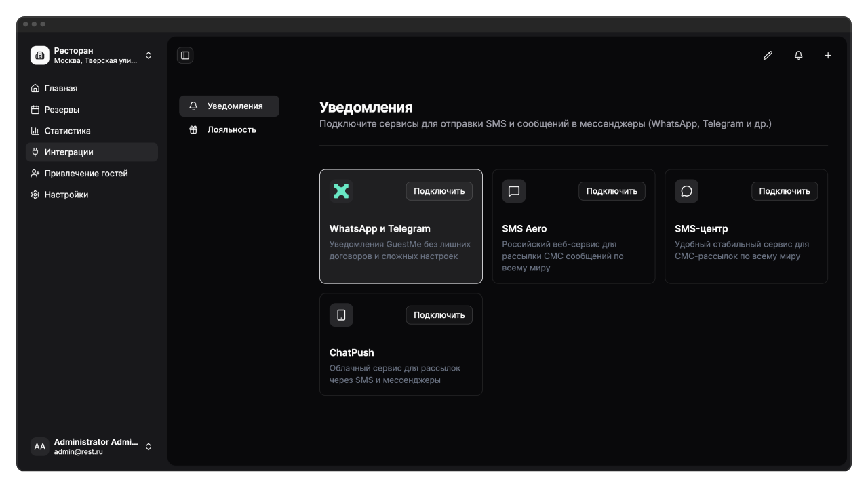Image resolution: width=868 pixels, height=488 pixels.
Task: Click the pencil edit icon
Action: [x=768, y=56]
